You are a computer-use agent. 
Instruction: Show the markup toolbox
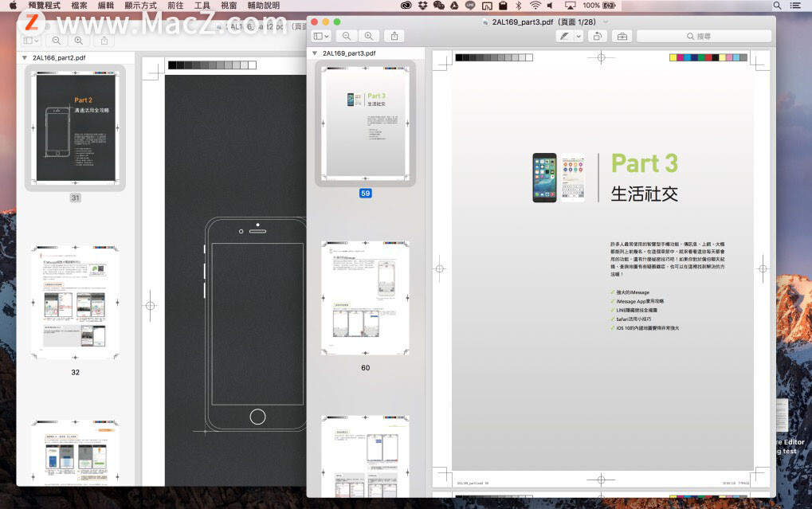622,37
